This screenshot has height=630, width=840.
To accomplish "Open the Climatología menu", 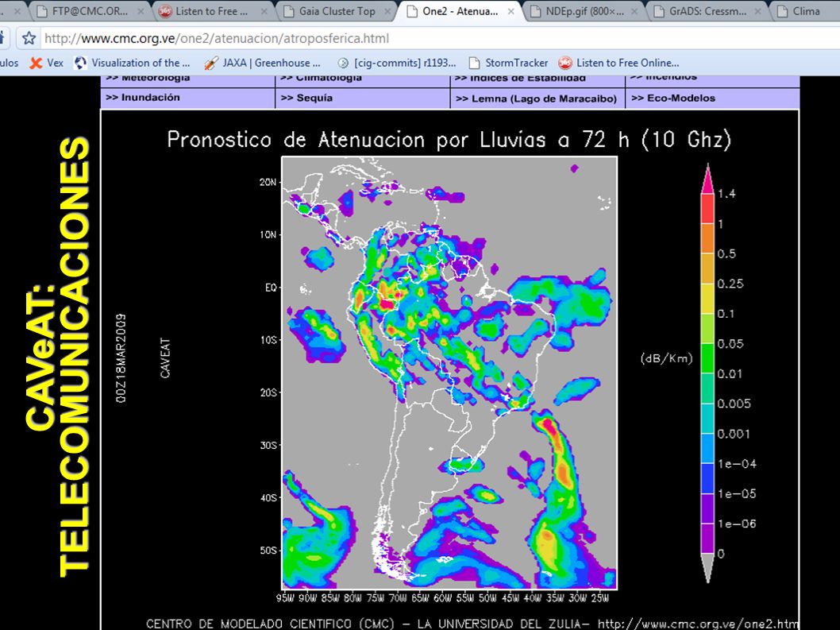I will [363, 80].
